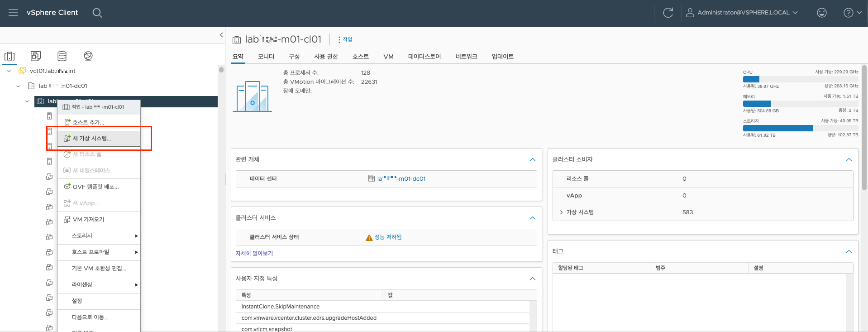The image size is (868, 332).
Task: Collapse the vct01.lab vCenter tree node
Action: coord(9,71)
